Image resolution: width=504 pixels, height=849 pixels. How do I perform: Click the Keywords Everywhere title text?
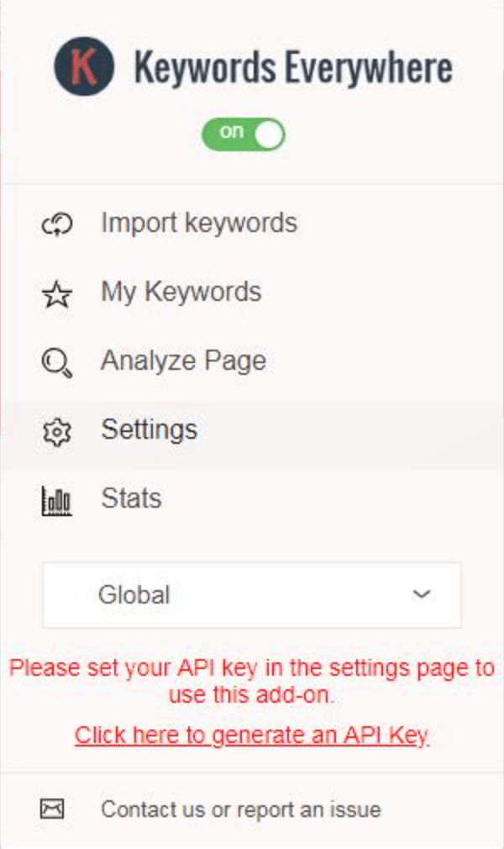coord(293,67)
